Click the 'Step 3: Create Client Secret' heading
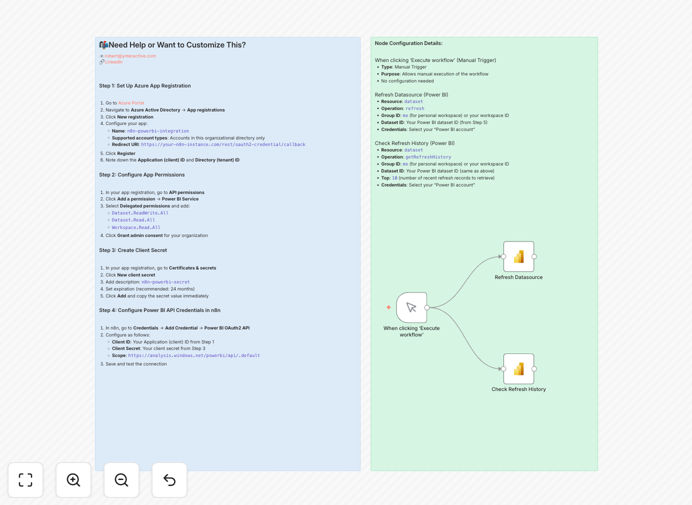 coord(133,250)
